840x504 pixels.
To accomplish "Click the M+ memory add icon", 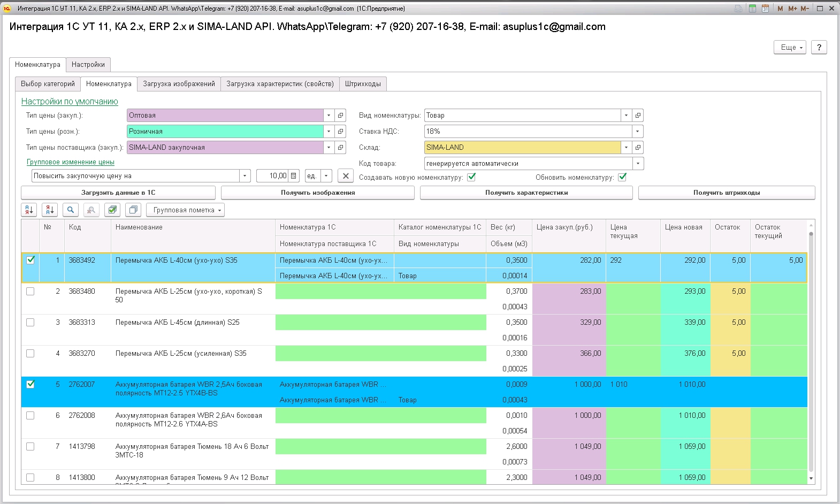I will pos(792,9).
